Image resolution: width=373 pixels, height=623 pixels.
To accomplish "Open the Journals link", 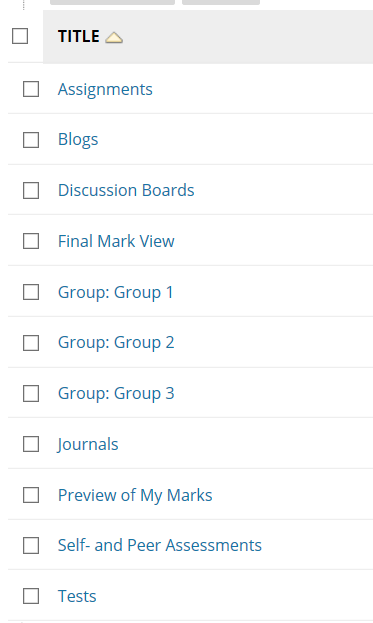I will (88, 445).
